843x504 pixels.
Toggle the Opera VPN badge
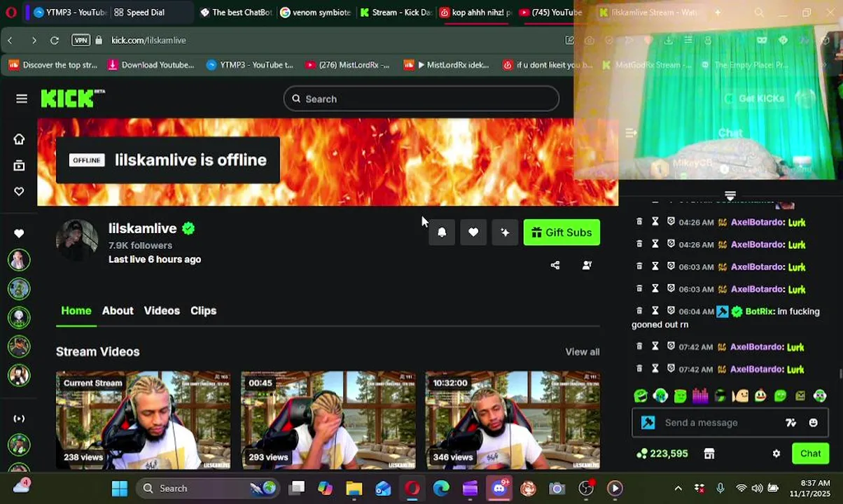[x=81, y=40]
